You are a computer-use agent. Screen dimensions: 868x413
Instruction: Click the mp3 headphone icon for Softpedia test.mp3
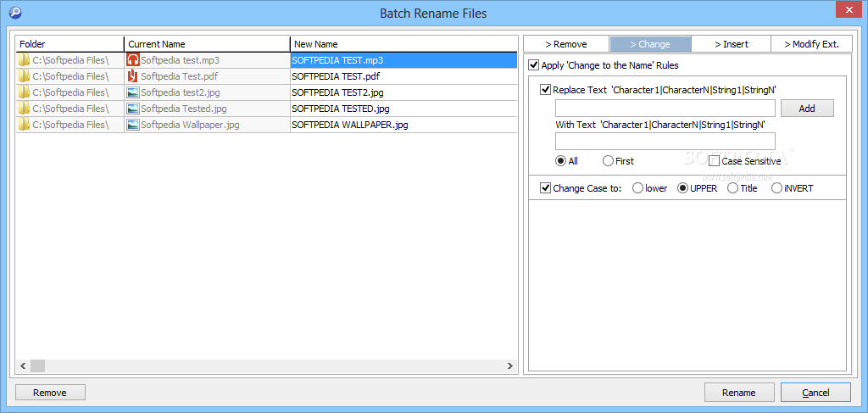133,60
